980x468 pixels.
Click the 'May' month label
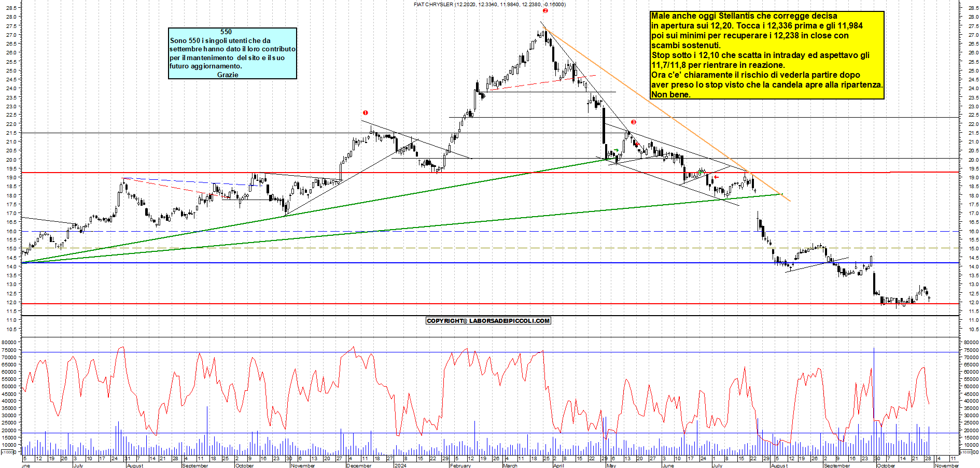(x=611, y=465)
